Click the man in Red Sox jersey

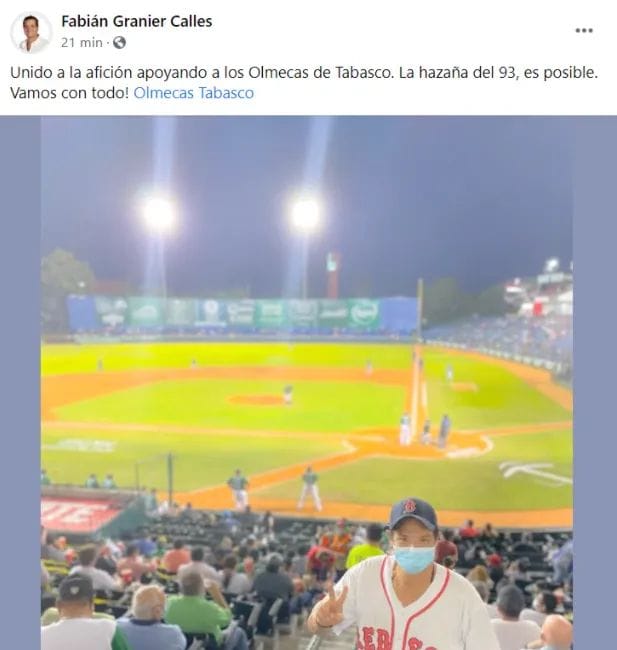pyautogui.click(x=404, y=578)
